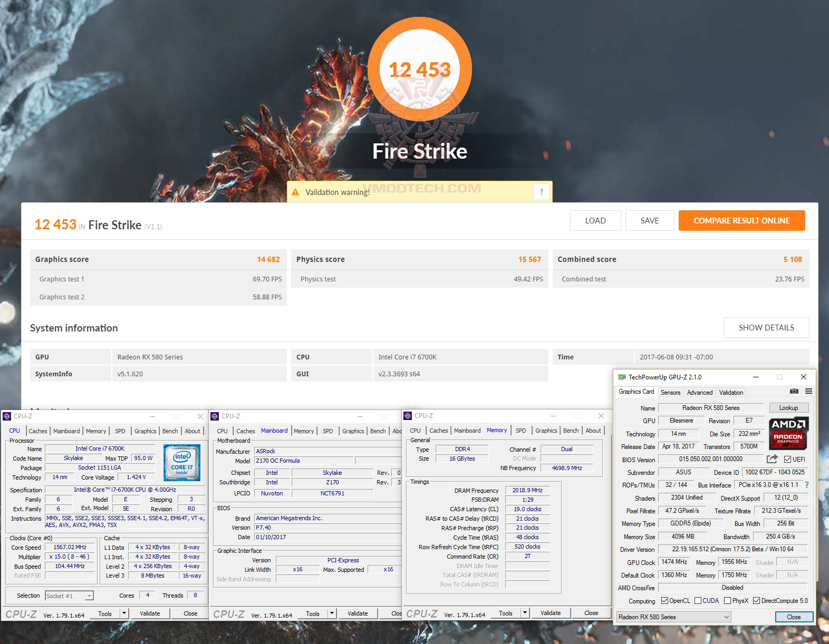
Task: Click the Close button in GPU-Z
Action: coord(794,617)
